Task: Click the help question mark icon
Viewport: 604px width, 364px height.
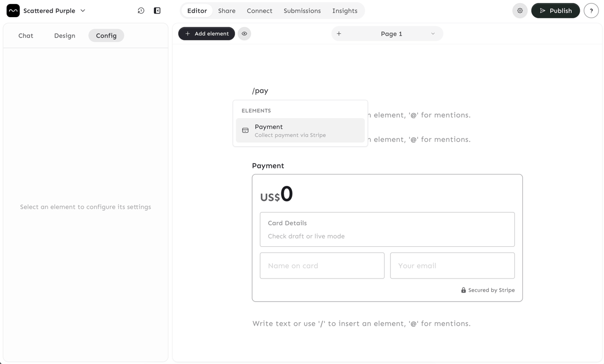Action: 591,11
